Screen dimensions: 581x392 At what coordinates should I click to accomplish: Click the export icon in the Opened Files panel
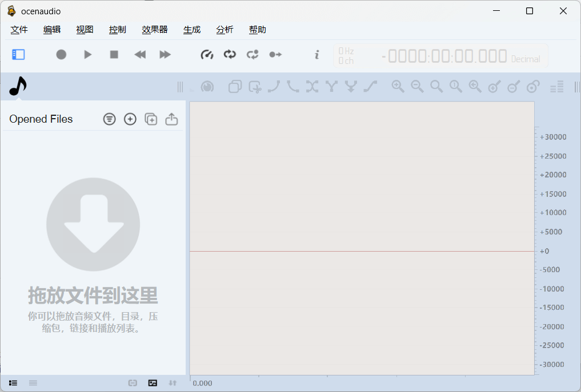[171, 119]
